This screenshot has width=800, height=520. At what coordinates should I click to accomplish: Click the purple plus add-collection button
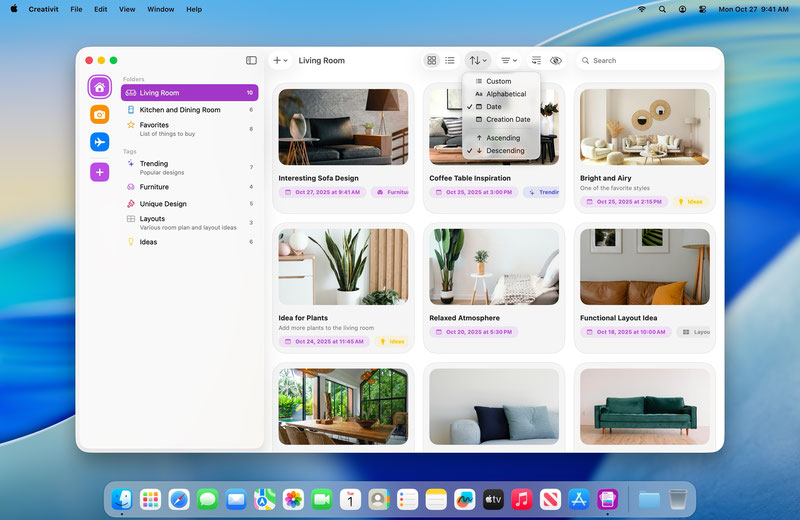click(x=100, y=172)
